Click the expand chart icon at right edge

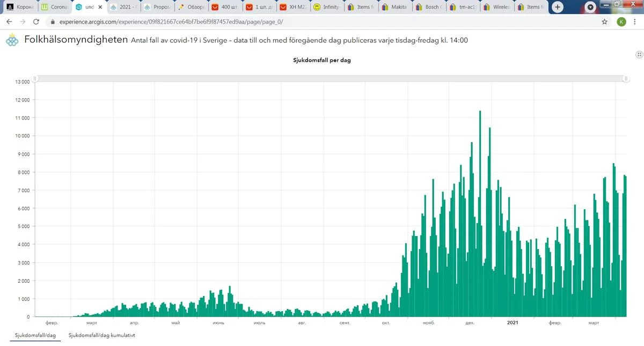tap(639, 55)
